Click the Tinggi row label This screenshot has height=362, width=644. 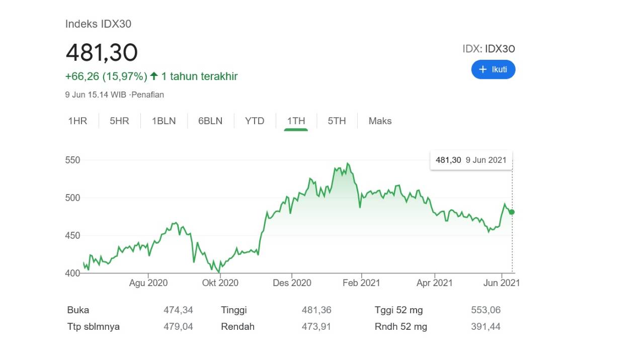[234, 310]
